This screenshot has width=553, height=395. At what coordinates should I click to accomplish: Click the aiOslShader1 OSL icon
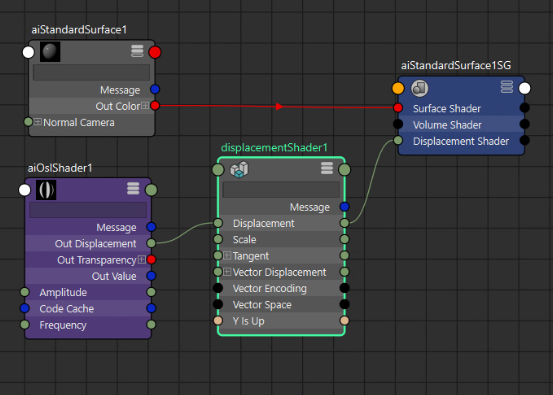tap(46, 190)
